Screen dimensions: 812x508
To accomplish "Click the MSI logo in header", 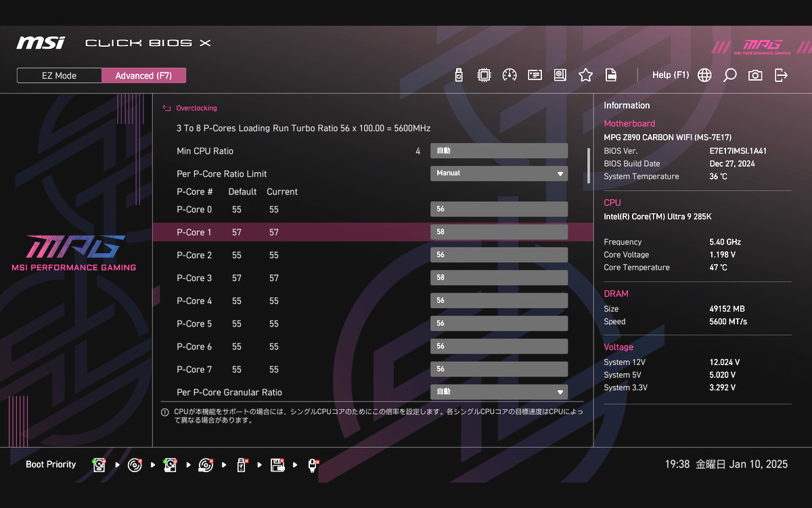I will 41,43.
